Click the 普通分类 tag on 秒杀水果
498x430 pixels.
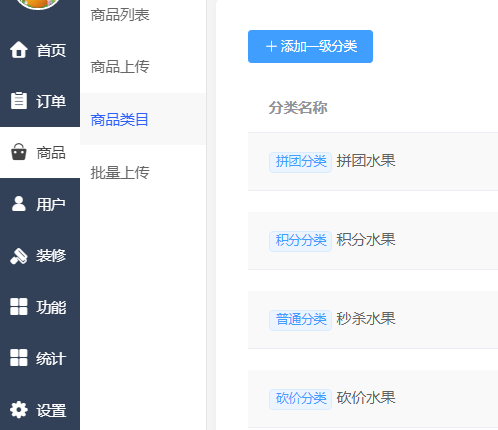[300, 320]
